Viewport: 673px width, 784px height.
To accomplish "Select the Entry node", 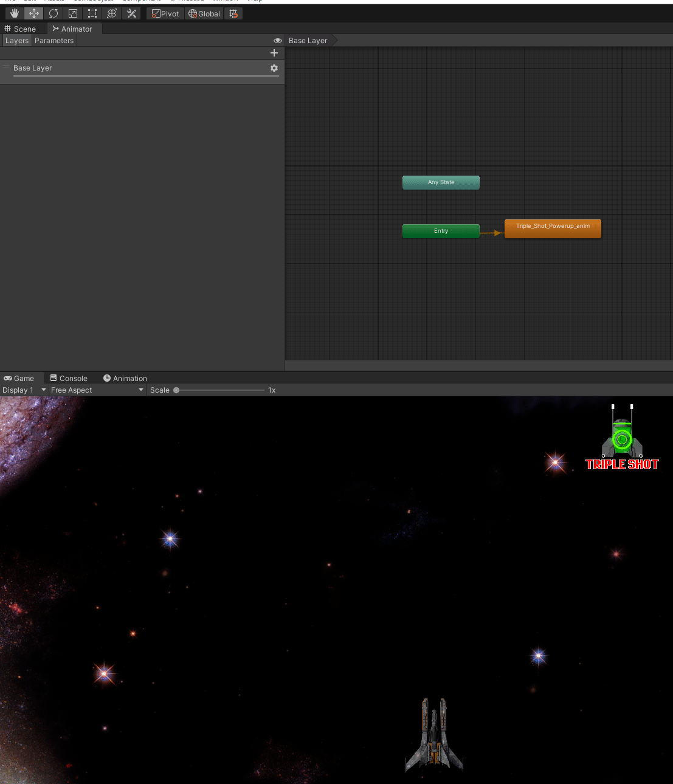I will click(441, 231).
